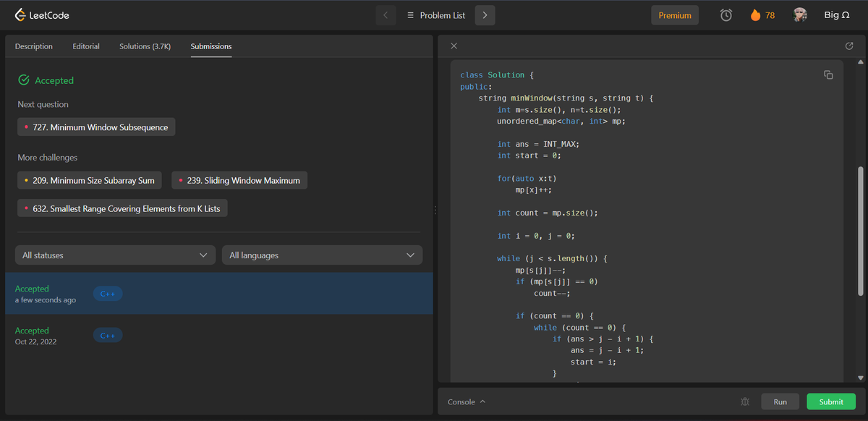This screenshot has width=868, height=421.
Task: Expand the All statuses dropdown
Action: [x=116, y=255]
